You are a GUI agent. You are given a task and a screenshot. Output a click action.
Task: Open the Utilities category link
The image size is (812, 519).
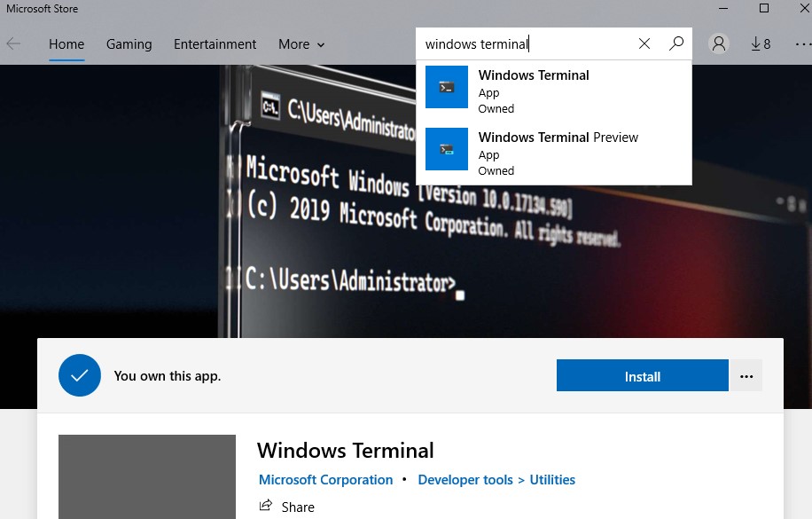[552, 480]
